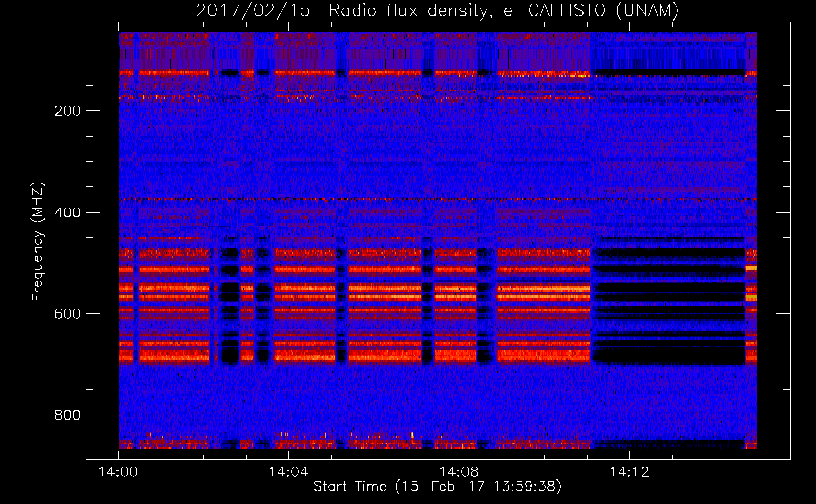Viewport: 816px width, 504px height.
Task: Click the 14:04 time tick label
Action: pyautogui.click(x=288, y=472)
